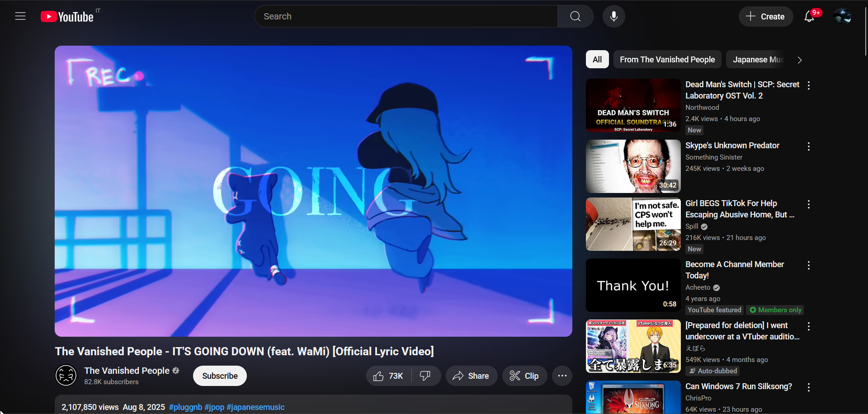Visit the ChrisPro channel
Screen dimensions: 868x414
point(698,398)
